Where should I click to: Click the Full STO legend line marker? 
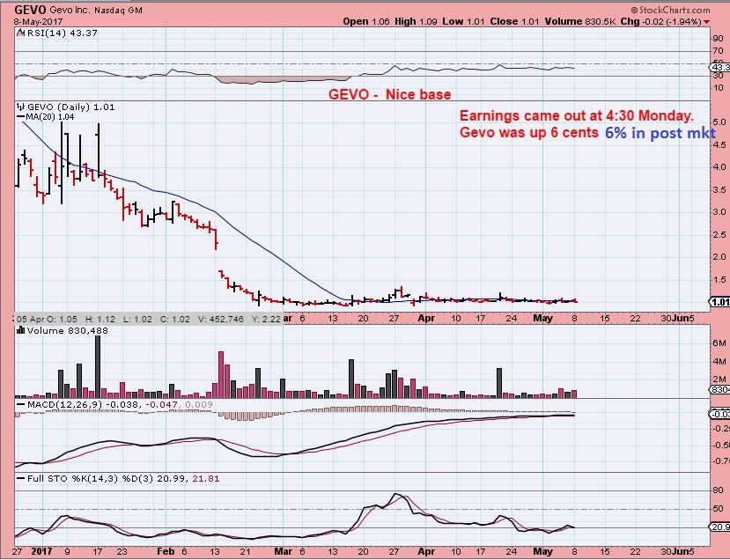coord(20,478)
